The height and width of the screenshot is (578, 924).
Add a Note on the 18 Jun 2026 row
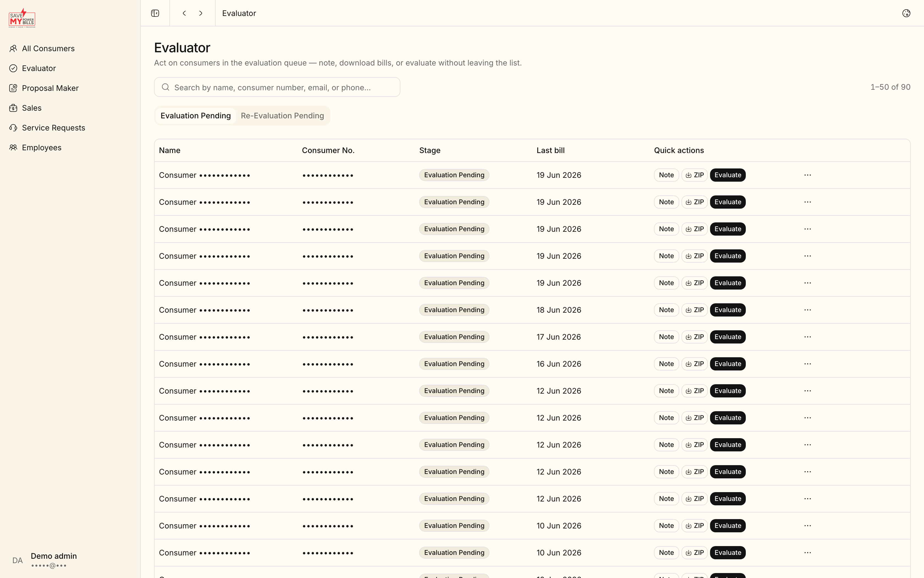pos(666,310)
